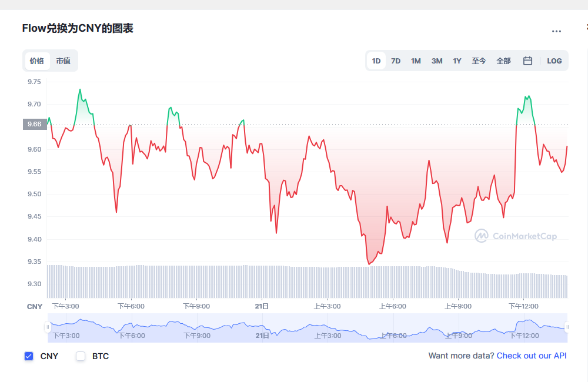The image size is (588, 382).
Task: Click the lowest point near 上午6:00 on chart
Action: pyautogui.click(x=369, y=264)
